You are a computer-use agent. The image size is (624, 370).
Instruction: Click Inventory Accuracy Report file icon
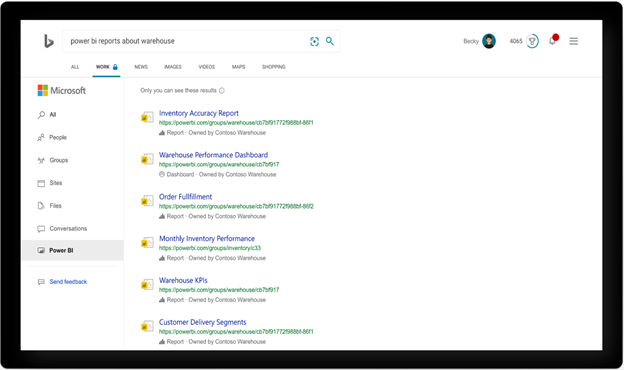147,117
